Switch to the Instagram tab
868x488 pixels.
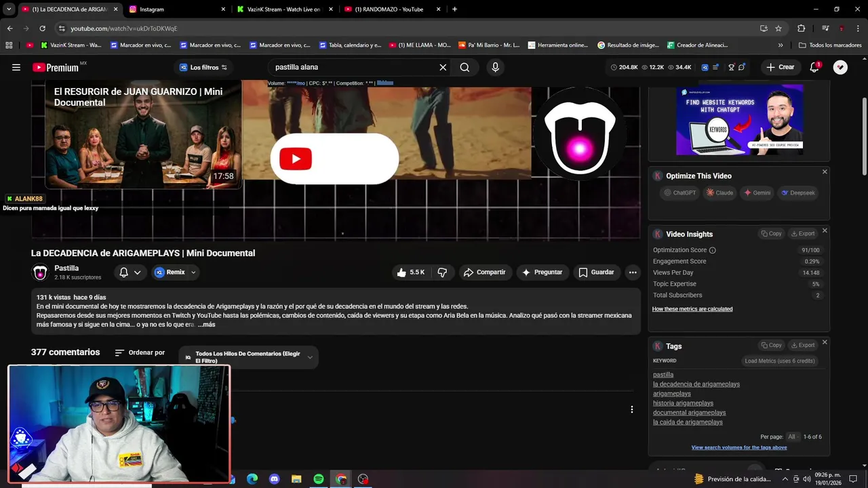pos(178,9)
